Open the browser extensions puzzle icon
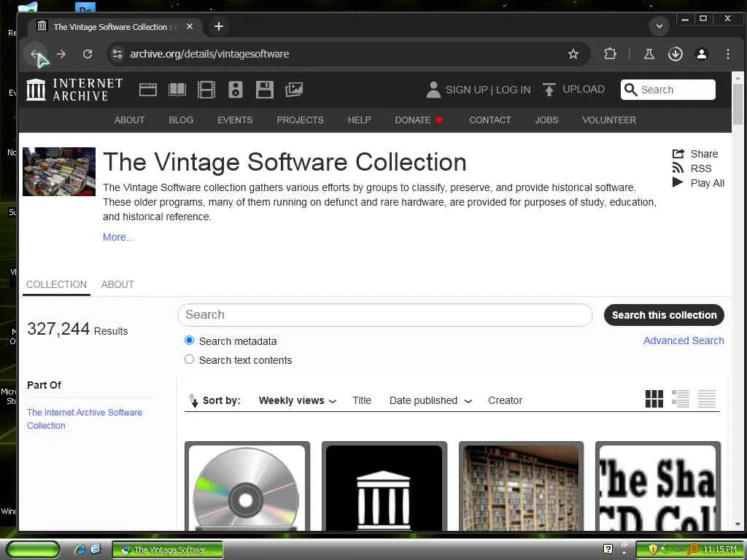 [610, 54]
